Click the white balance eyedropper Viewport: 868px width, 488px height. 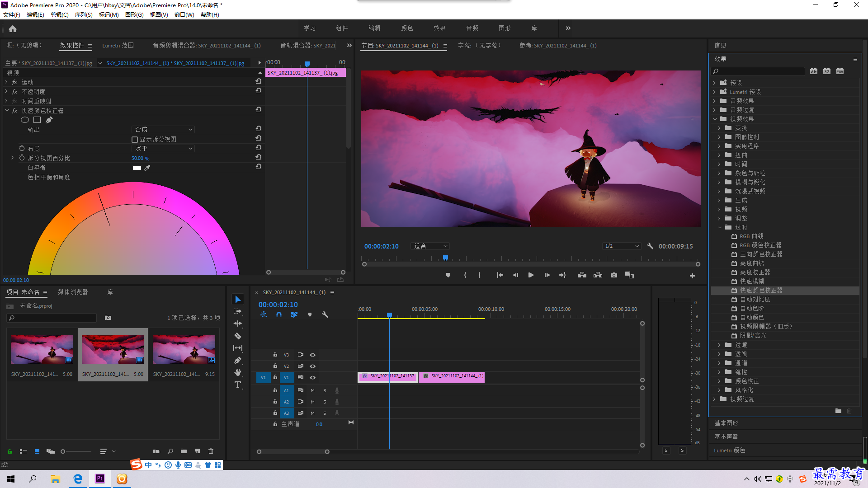[x=147, y=168]
